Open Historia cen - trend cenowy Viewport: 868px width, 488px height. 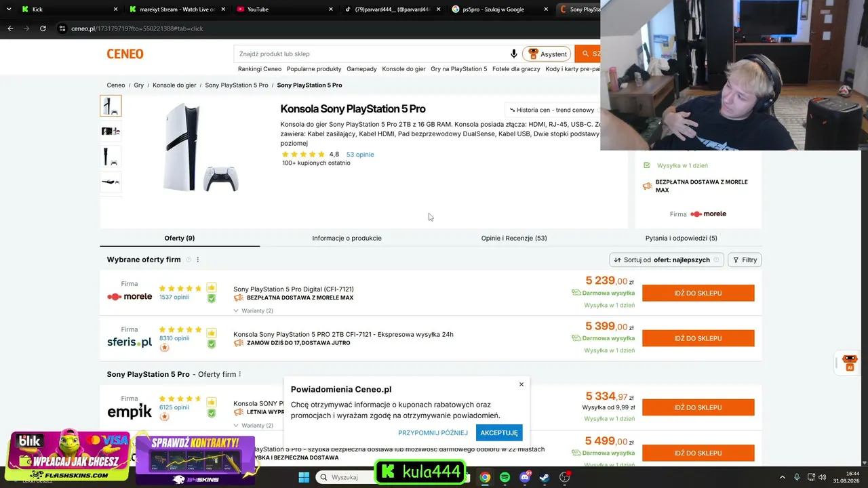click(x=552, y=110)
